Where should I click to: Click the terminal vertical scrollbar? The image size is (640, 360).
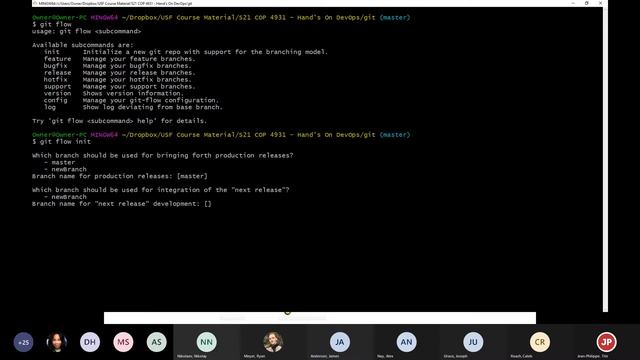[x=605, y=159]
